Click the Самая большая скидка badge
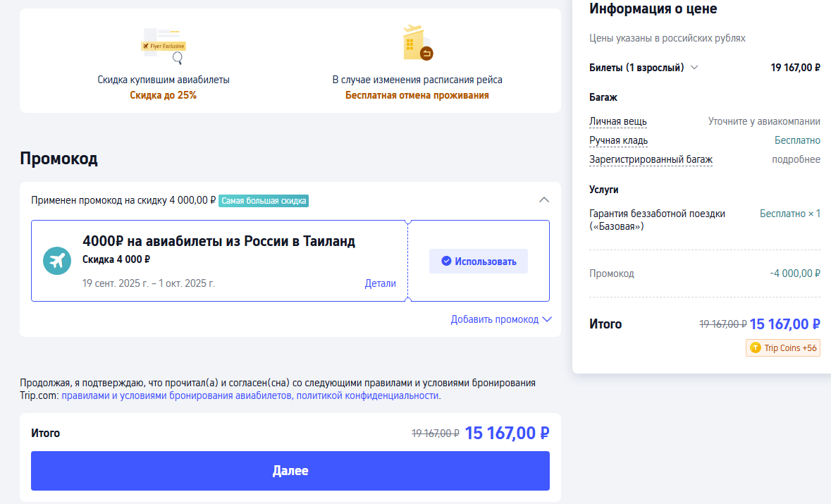Image resolution: width=831 pixels, height=504 pixels. pos(264,201)
